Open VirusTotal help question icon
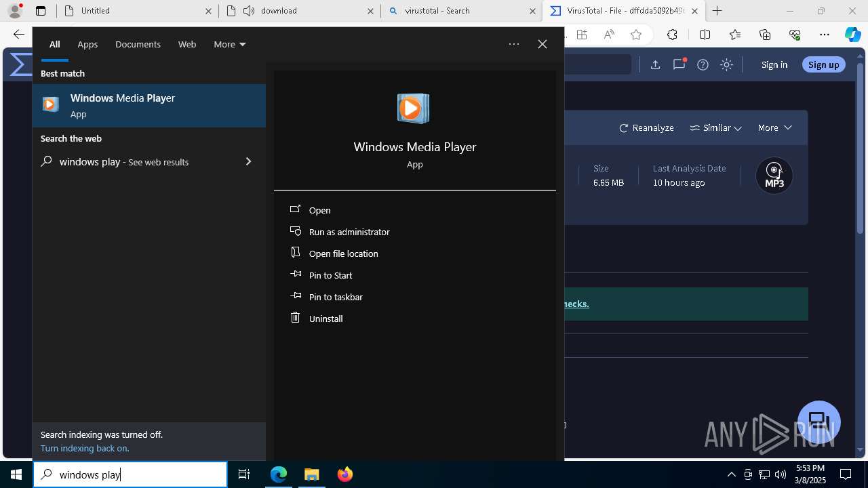The height and width of the screenshot is (488, 868). pos(703,64)
